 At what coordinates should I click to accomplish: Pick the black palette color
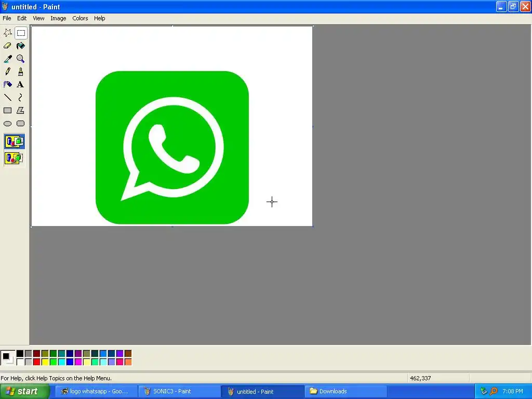tap(20, 353)
